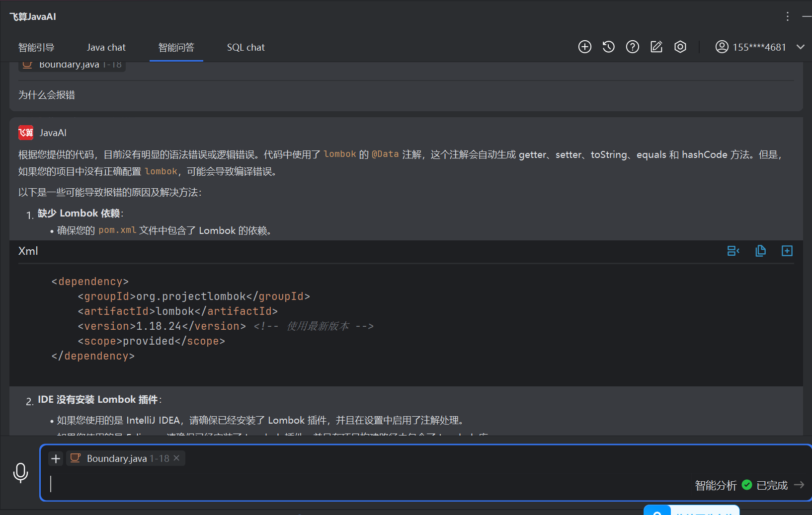Click the edit feedback pencil icon
This screenshot has height=515, width=812.
tap(656, 47)
